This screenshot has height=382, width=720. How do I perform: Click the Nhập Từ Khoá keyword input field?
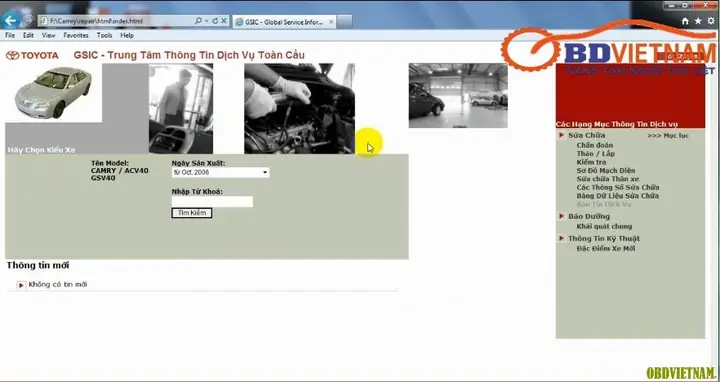[x=212, y=202]
